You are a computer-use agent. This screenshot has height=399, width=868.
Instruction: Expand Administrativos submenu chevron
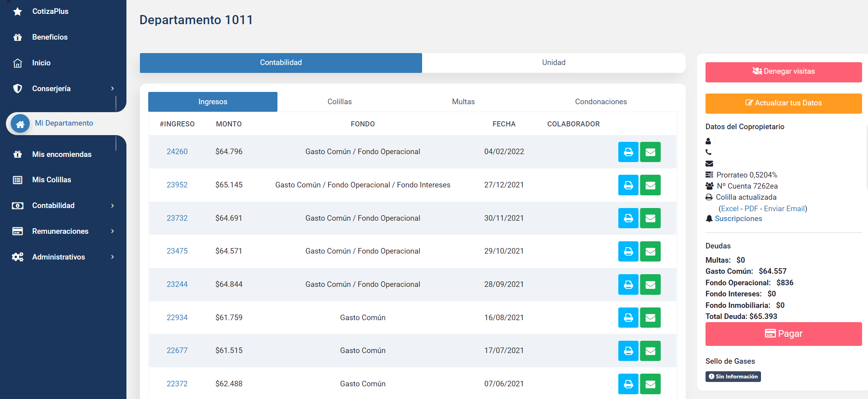tap(113, 257)
